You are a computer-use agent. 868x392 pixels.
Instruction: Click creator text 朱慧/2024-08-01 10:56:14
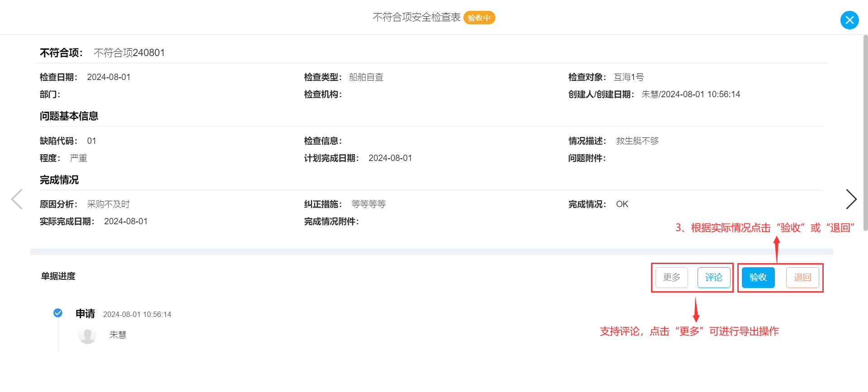click(x=691, y=94)
